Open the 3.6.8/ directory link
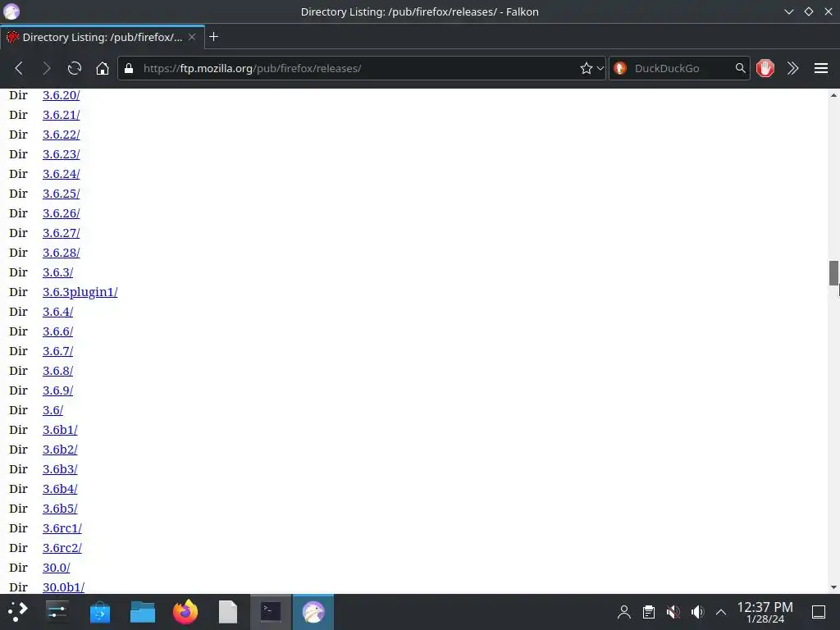 (58, 371)
